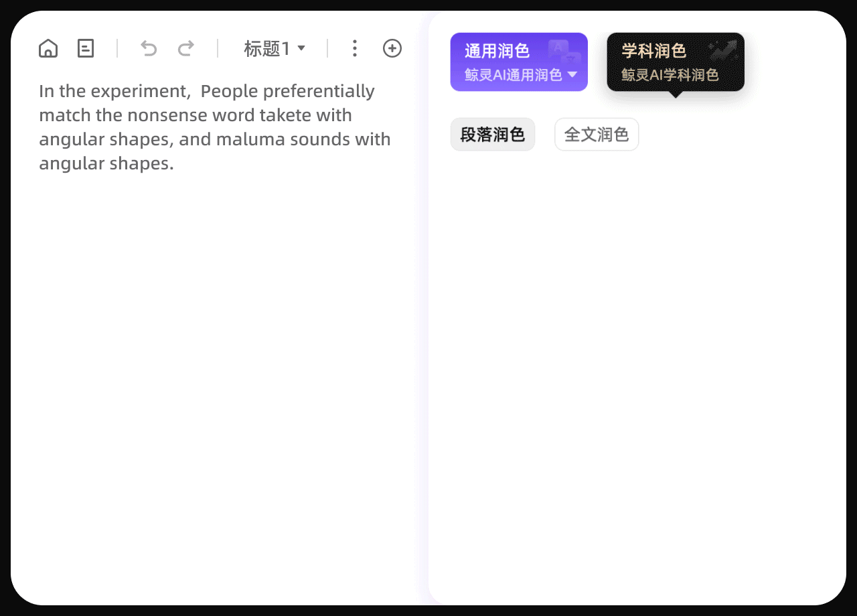857x616 pixels.
Task: Switch to the 段落润色 tab
Action: [x=492, y=134]
